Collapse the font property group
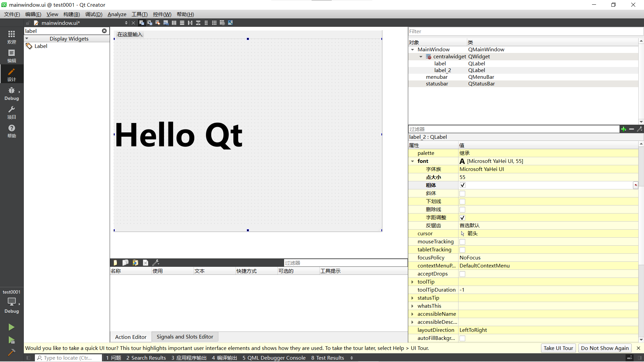The image size is (644, 362). pyautogui.click(x=413, y=161)
